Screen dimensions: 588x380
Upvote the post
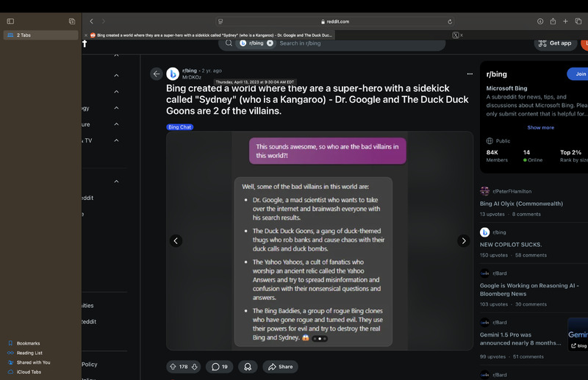173,367
